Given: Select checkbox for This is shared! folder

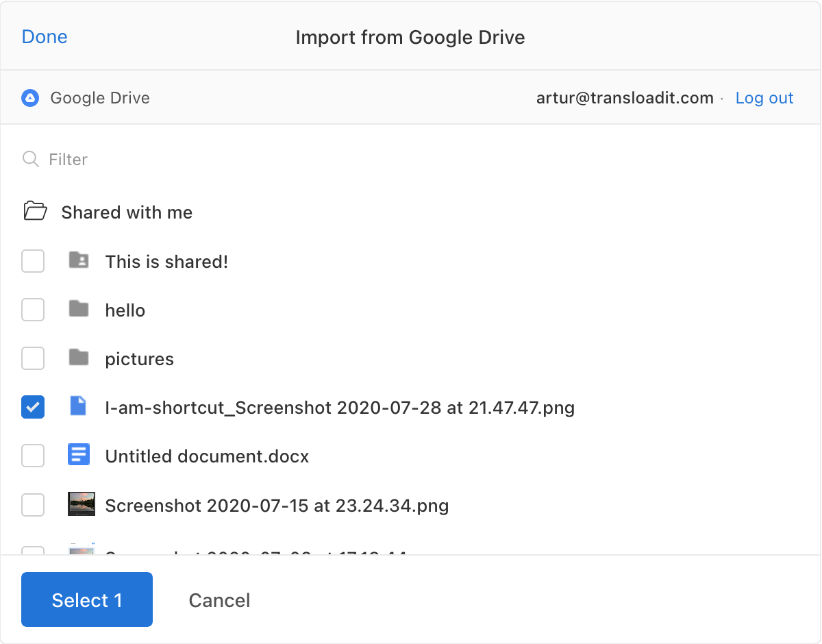Looking at the screenshot, I should (33, 261).
